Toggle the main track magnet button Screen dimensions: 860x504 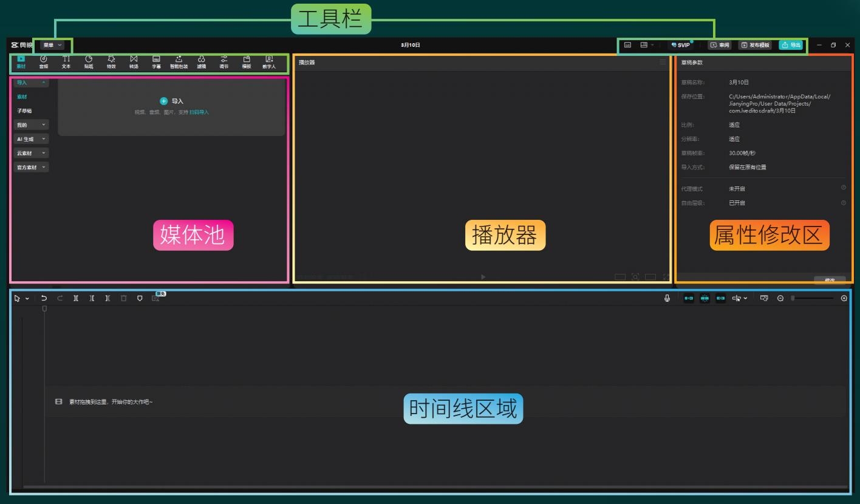pyautogui.click(x=689, y=298)
